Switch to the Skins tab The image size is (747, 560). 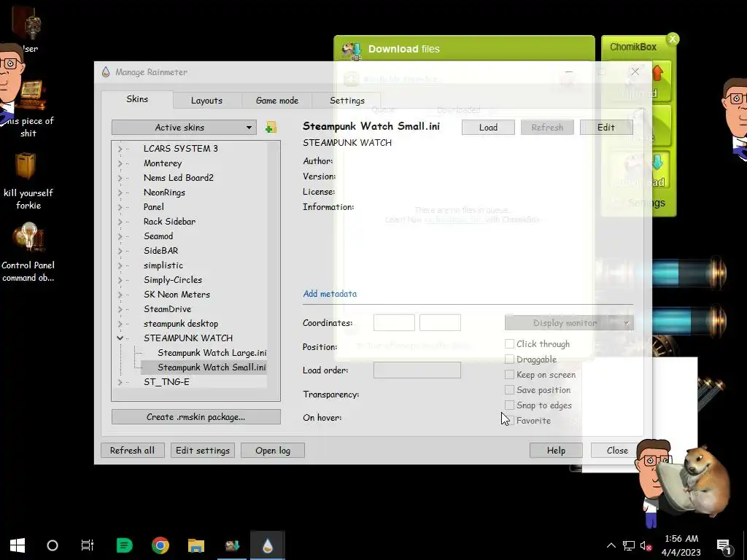coord(137,99)
